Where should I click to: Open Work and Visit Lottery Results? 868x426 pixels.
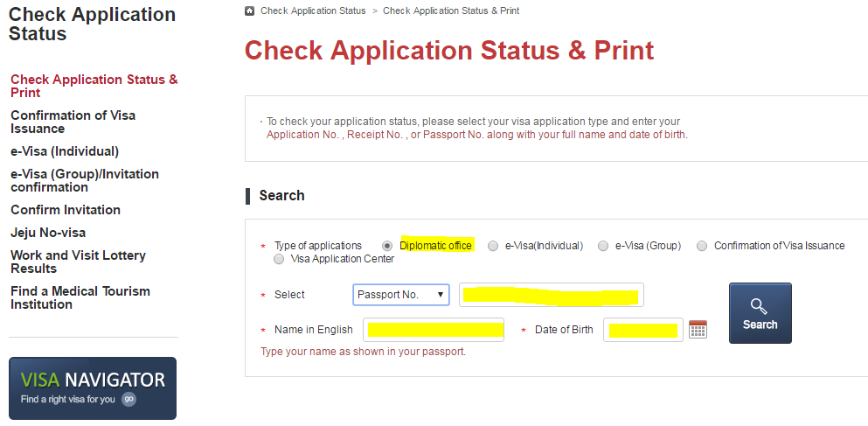78,262
